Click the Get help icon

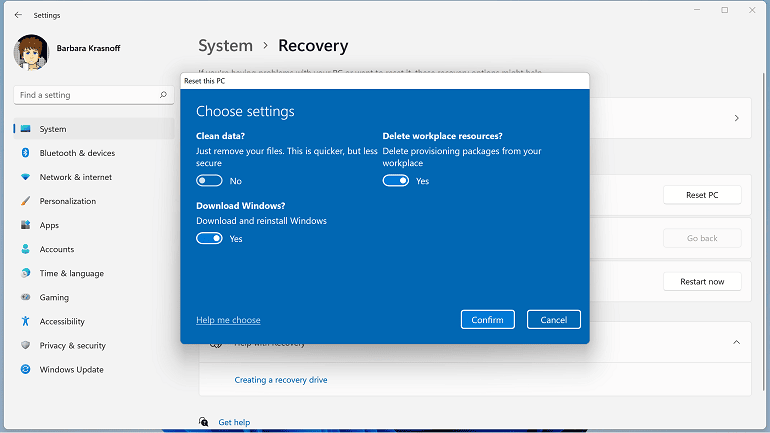pyautogui.click(x=203, y=422)
